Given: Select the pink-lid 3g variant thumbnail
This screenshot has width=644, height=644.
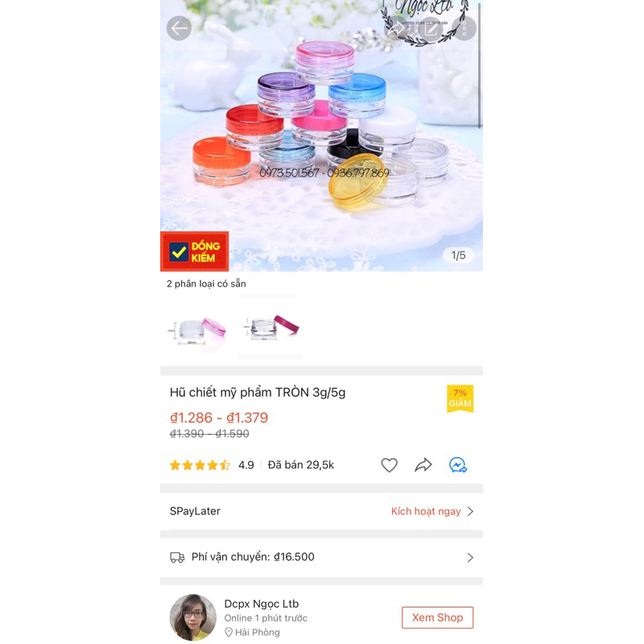Looking at the screenshot, I should pyautogui.click(x=196, y=329).
